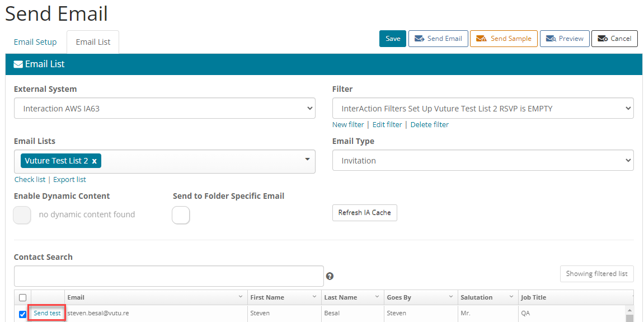Click the New filter link

pos(348,125)
